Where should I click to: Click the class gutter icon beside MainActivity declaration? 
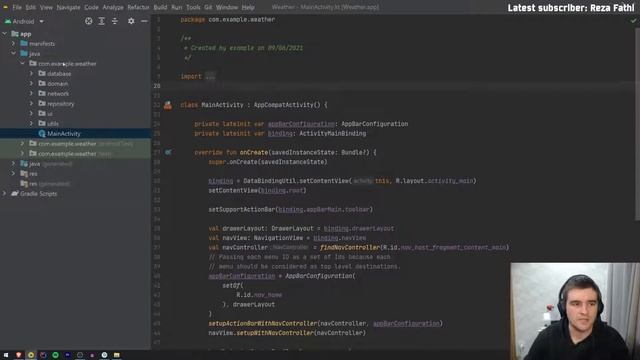168,105
